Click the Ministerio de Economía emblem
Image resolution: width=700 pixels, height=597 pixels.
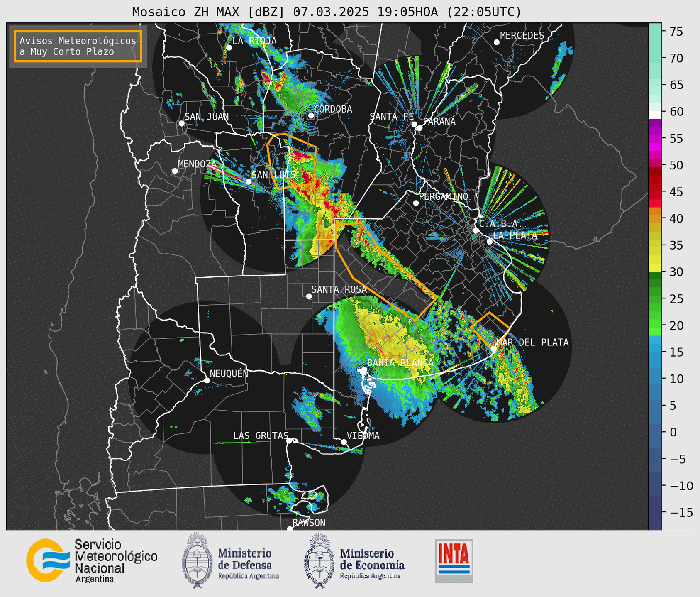318,560
